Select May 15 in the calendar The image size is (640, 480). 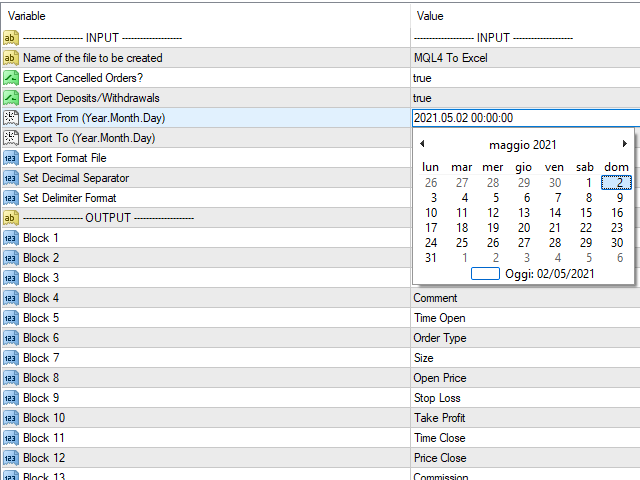586,212
